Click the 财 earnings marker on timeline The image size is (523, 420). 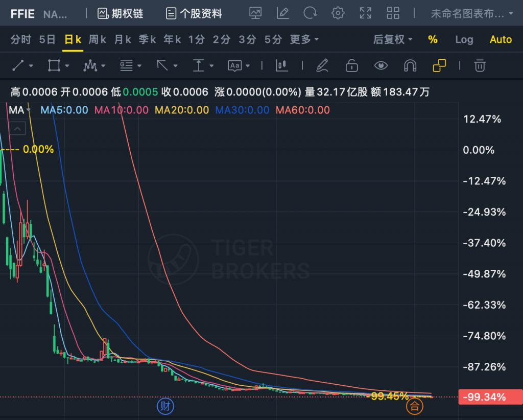point(164,406)
